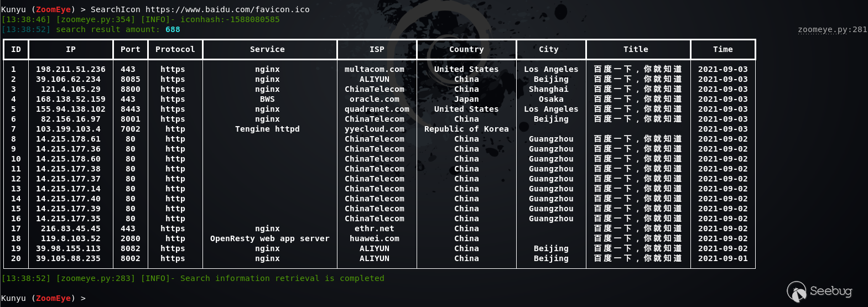Select IP address 198.211.51.236
The image size is (868, 307).
(71, 69)
